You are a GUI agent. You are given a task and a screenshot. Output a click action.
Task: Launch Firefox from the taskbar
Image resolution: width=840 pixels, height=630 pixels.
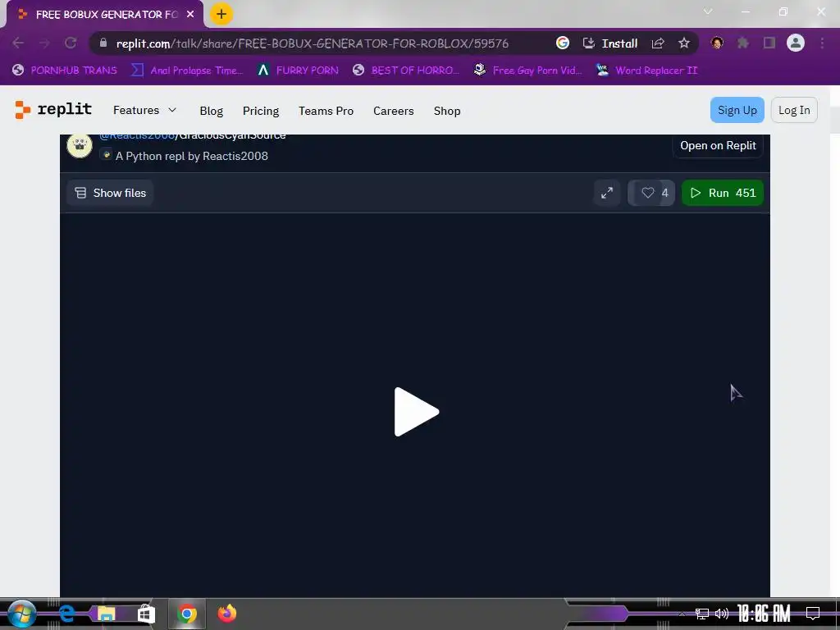point(226,614)
